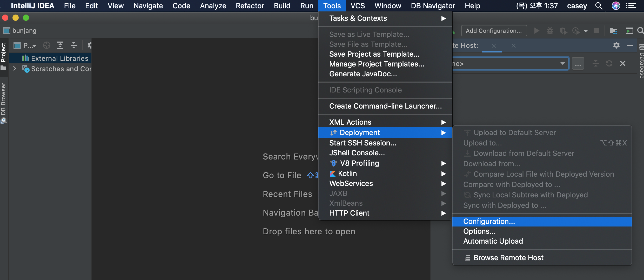The height and width of the screenshot is (280, 644).
Task: Click Project panel gear settings icon
Action: 89,45
